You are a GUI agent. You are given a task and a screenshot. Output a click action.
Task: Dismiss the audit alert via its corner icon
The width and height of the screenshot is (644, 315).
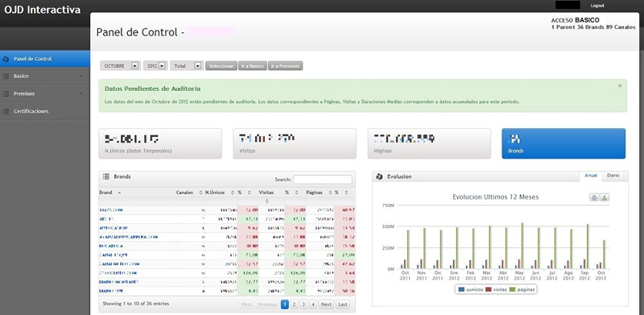[x=620, y=85]
